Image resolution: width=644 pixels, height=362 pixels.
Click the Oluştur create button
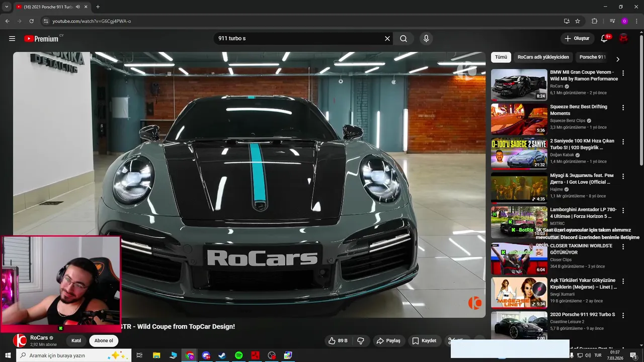click(x=577, y=39)
